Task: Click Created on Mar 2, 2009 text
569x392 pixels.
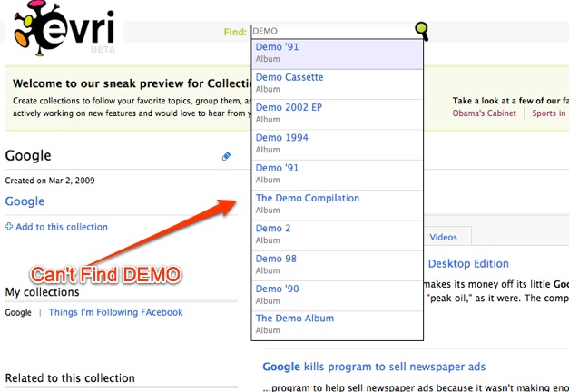Action: click(50, 181)
